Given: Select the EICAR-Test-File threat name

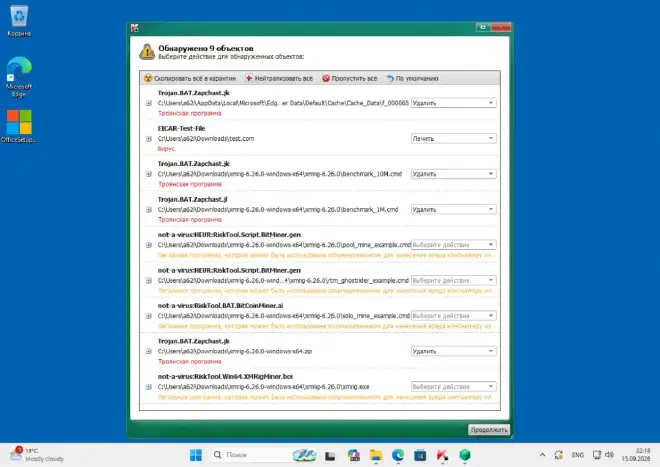Looking at the screenshot, I should click(x=181, y=128).
